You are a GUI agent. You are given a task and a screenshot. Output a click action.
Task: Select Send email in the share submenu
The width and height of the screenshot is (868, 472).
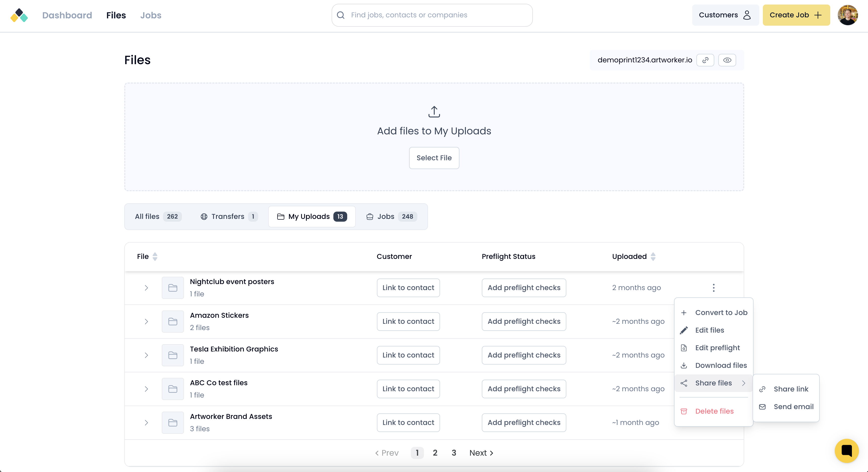click(793, 407)
